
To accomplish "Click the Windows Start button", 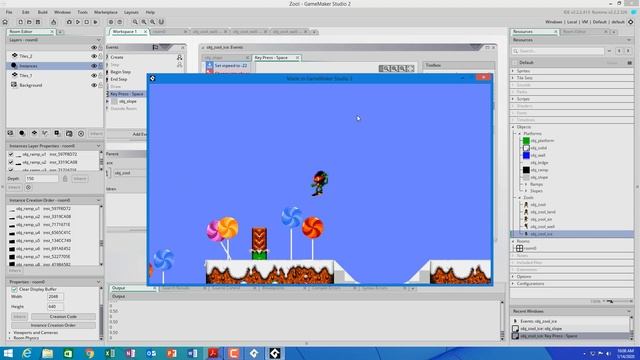I will click(8, 353).
